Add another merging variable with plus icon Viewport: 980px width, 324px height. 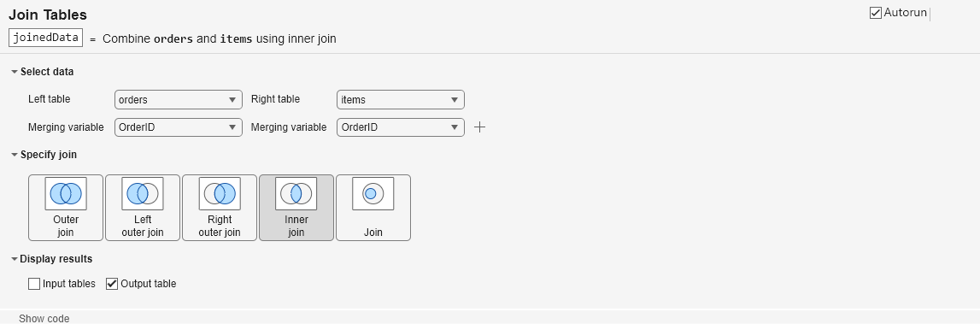tap(479, 127)
